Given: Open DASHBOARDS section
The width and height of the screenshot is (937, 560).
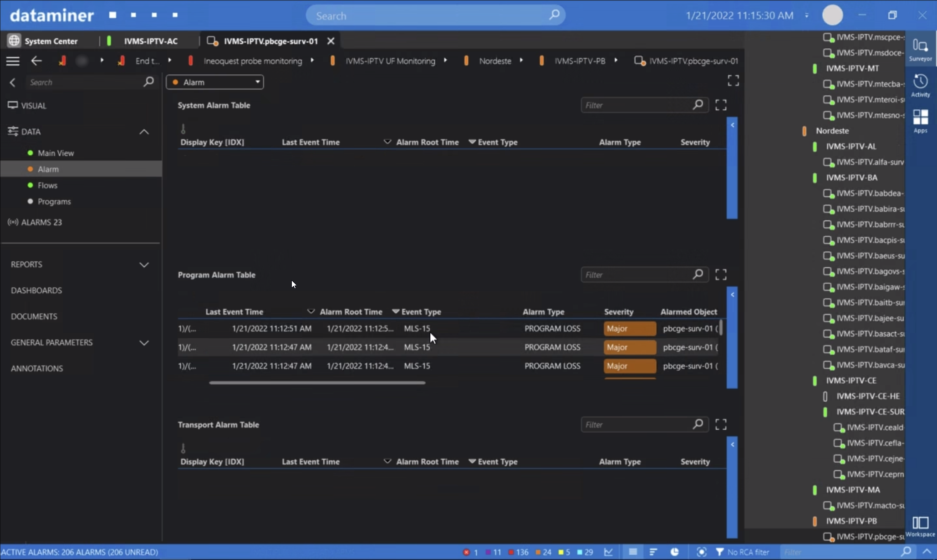Looking at the screenshot, I should point(36,290).
